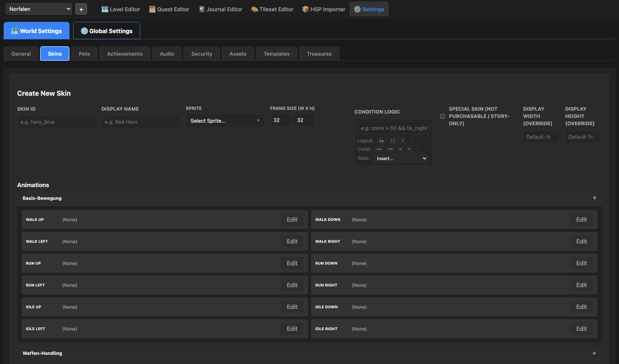
Task: Switch to the Journal Editor
Action: pyautogui.click(x=220, y=9)
